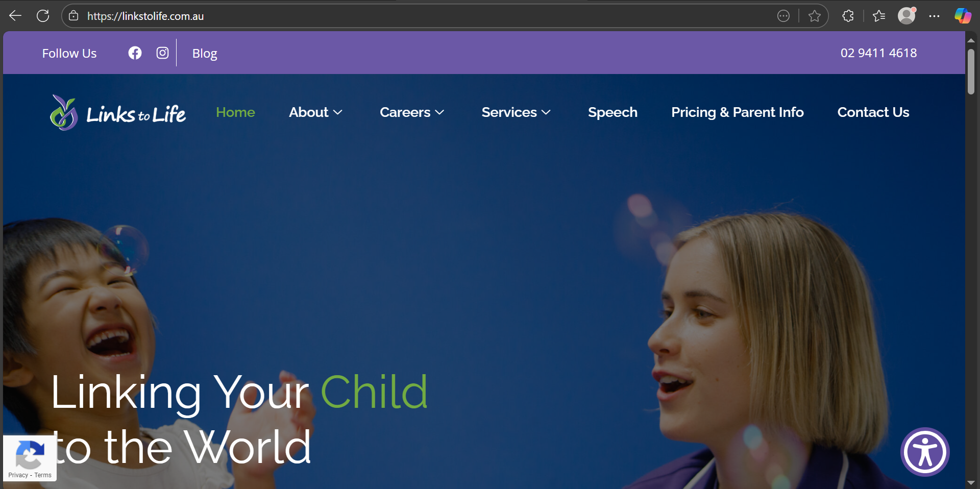Reload the page with refresh icon
This screenshot has width=980, height=489.
[x=43, y=16]
